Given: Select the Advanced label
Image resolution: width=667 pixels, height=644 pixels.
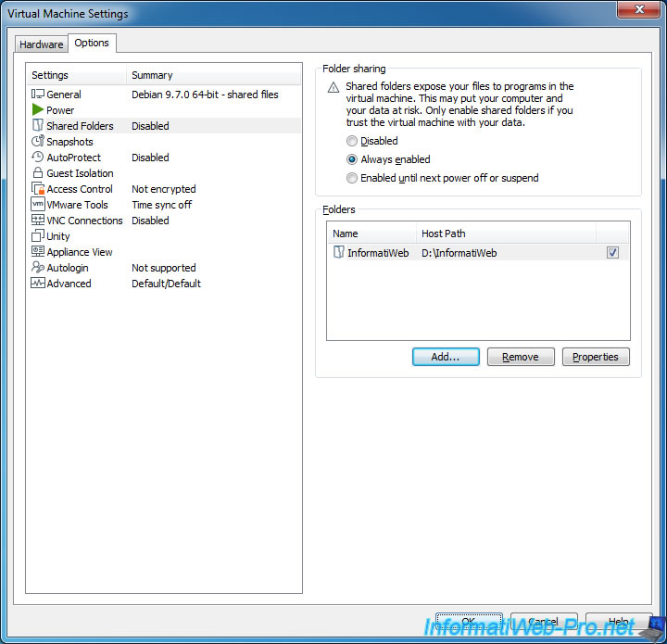Looking at the screenshot, I should tap(69, 284).
